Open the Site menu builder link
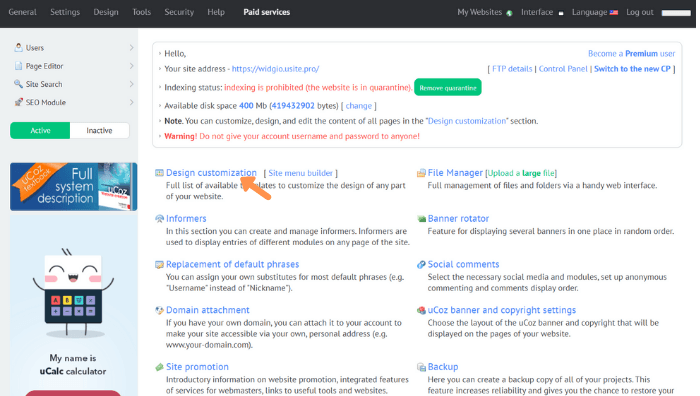This screenshot has width=700, height=396. 300,173
